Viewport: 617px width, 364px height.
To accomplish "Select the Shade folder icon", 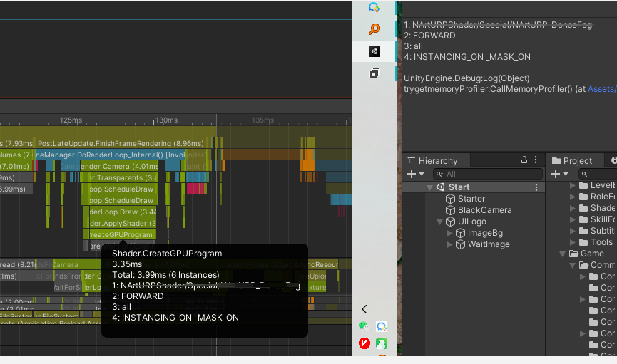I will pyautogui.click(x=583, y=208).
